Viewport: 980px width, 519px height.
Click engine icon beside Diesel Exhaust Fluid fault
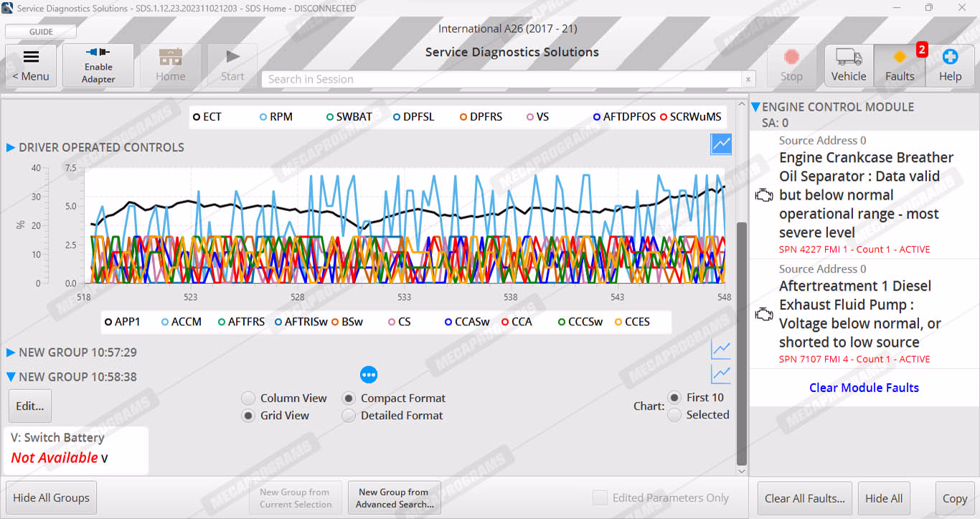[x=763, y=314]
